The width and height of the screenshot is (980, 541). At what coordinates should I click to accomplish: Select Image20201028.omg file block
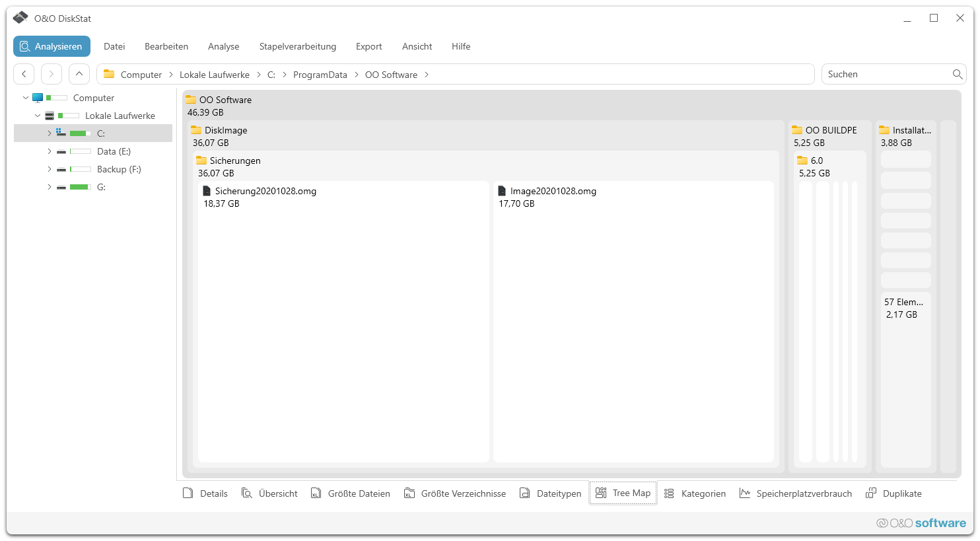point(633,322)
